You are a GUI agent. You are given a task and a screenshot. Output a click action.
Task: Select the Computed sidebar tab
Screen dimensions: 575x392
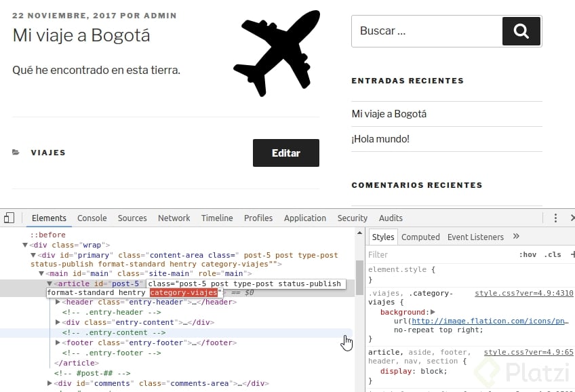click(420, 237)
